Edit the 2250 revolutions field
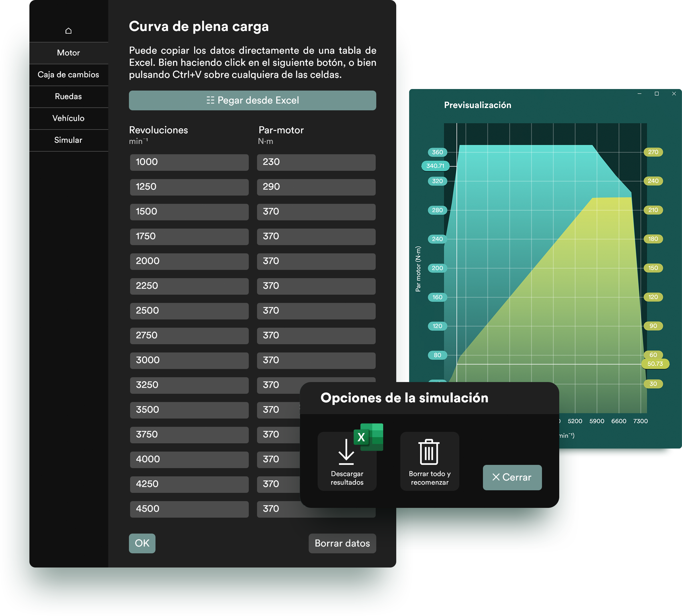The image size is (682, 616). tap(190, 286)
